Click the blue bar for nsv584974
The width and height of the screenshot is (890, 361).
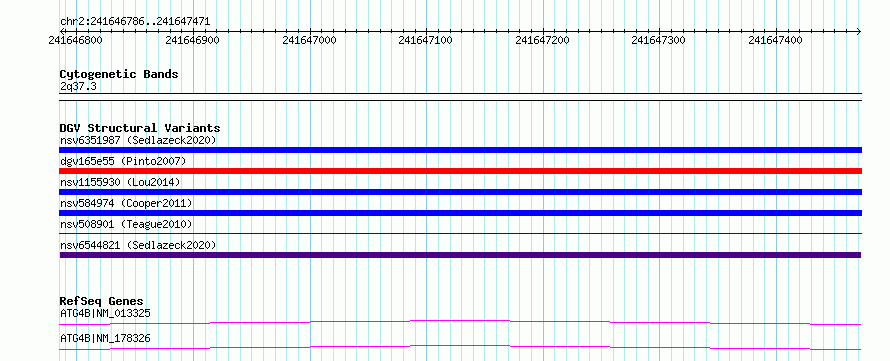[460, 213]
